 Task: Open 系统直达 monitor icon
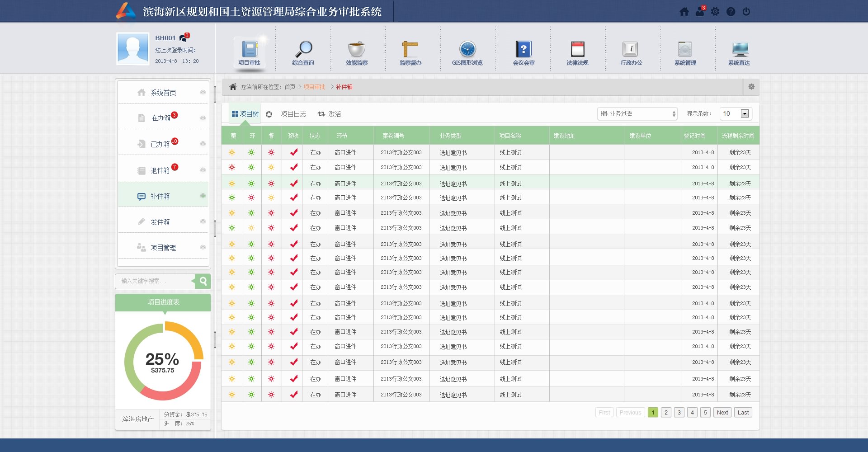pyautogui.click(x=739, y=53)
